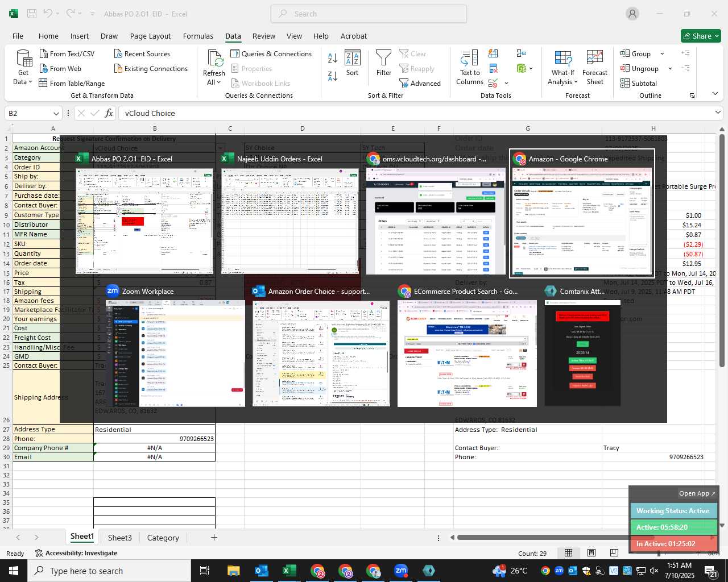Click the Flash Fill icon
Screen dimensions: 728x582
[493, 53]
